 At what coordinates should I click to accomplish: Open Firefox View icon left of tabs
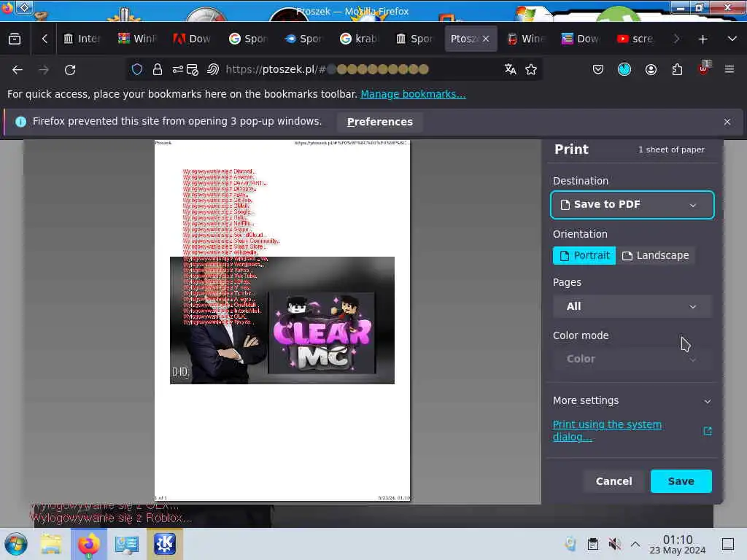(15, 39)
